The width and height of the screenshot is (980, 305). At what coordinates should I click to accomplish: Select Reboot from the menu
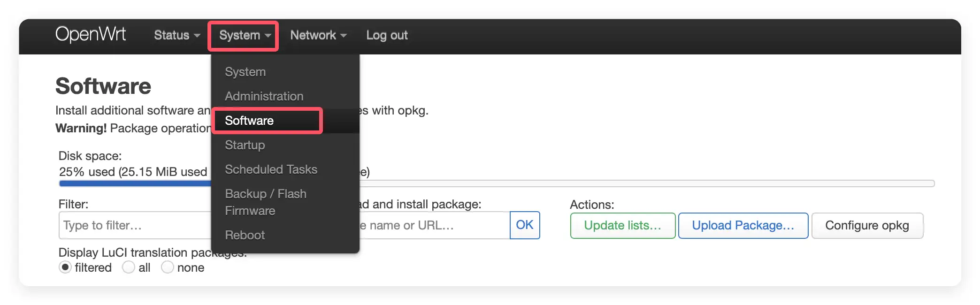[285, 235]
